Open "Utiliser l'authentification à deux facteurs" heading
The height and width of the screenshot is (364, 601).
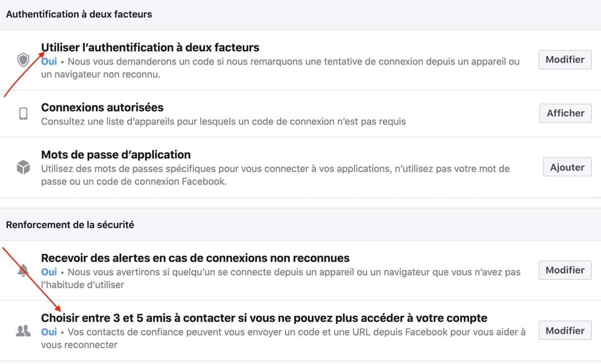pos(150,47)
